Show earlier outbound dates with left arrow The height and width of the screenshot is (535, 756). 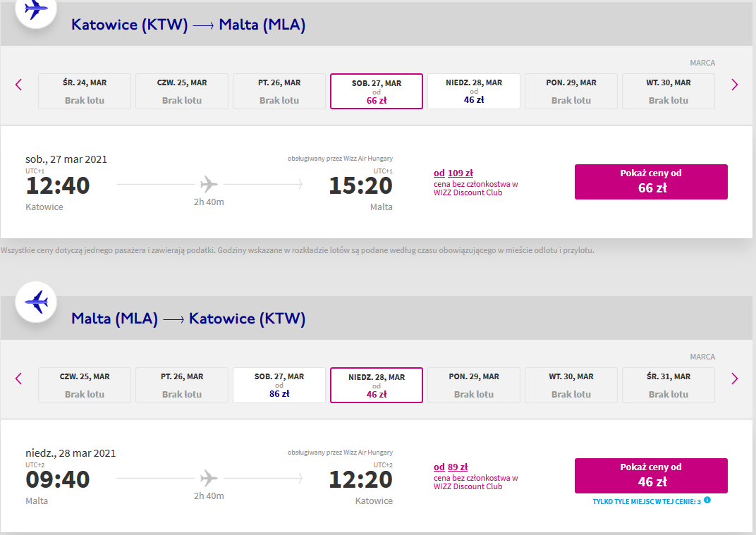coord(19,85)
